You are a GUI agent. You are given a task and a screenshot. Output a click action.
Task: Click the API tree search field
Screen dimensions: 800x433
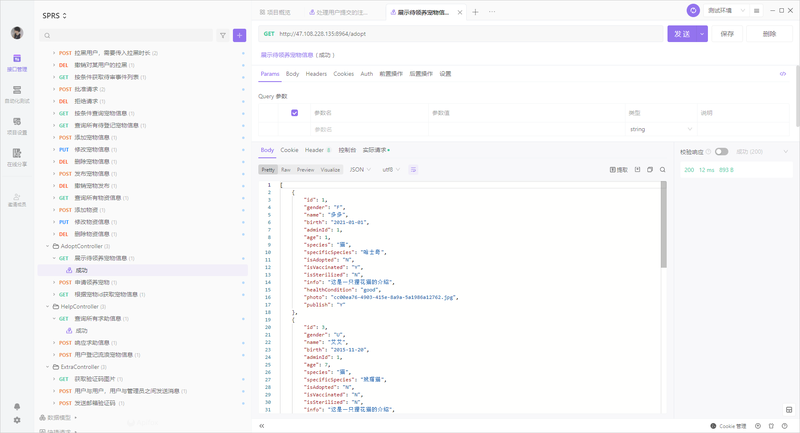pos(126,35)
